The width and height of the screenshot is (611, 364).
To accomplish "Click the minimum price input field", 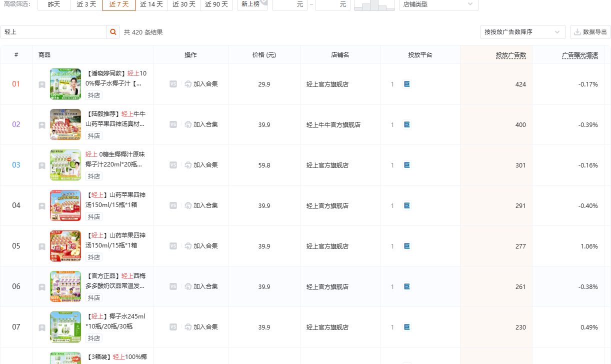I will tap(290, 4).
